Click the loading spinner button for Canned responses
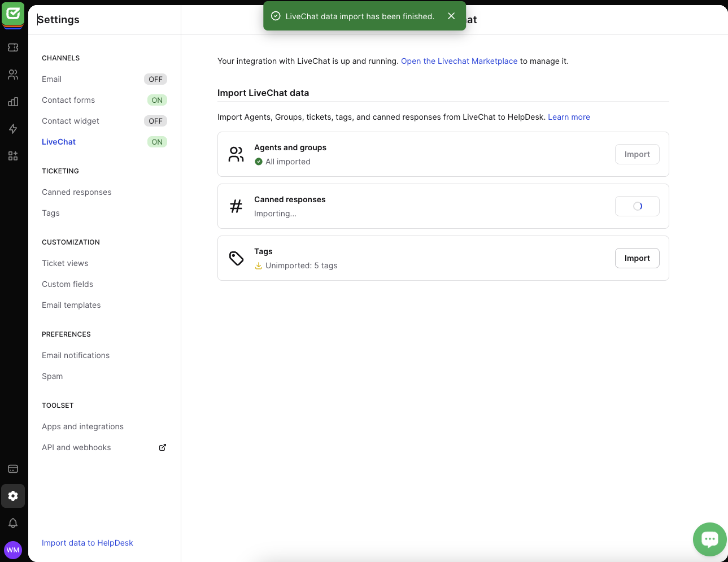This screenshot has height=562, width=728. [x=637, y=206]
